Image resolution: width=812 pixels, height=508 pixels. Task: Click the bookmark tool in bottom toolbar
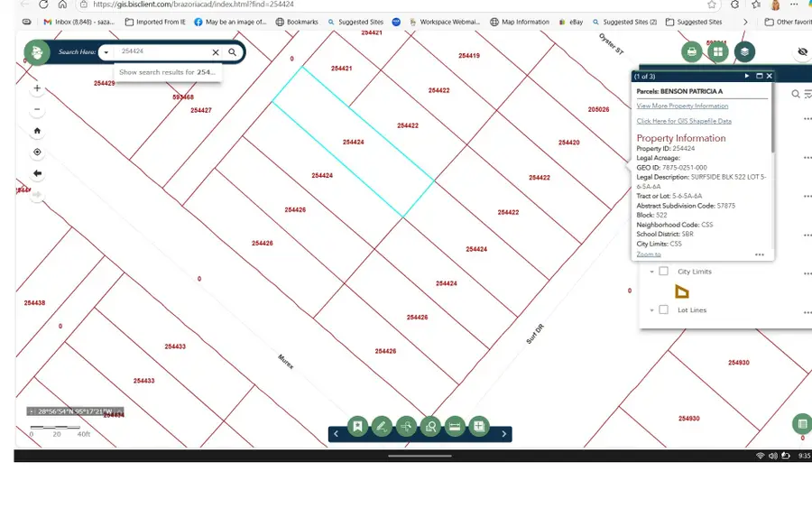tap(358, 427)
